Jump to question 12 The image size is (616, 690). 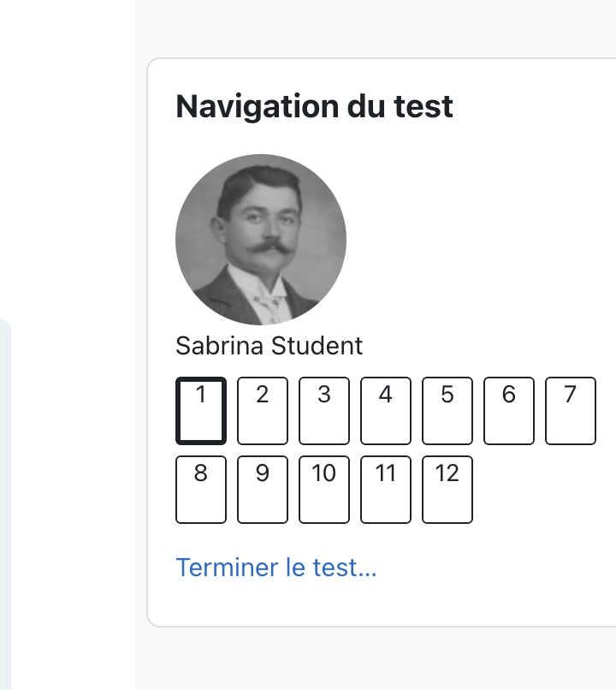click(447, 490)
